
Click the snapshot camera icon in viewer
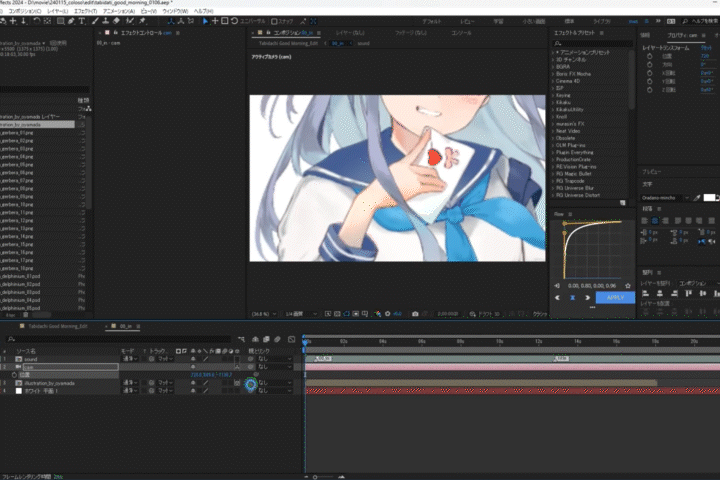[x=415, y=314]
